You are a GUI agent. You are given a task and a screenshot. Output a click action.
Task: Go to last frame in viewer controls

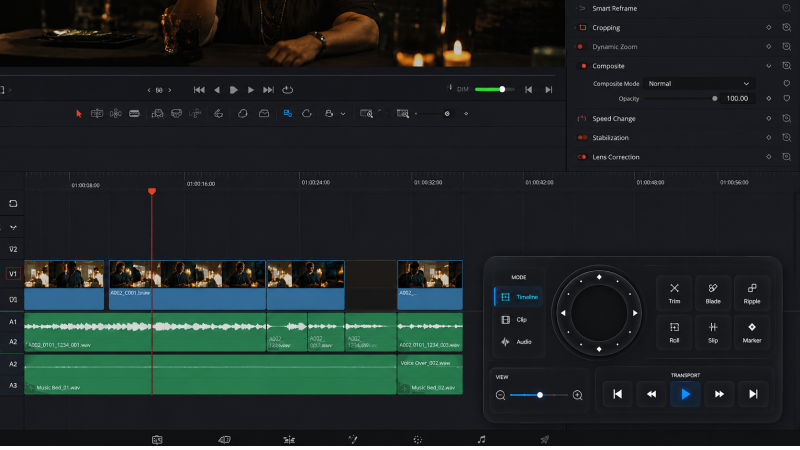click(x=268, y=90)
